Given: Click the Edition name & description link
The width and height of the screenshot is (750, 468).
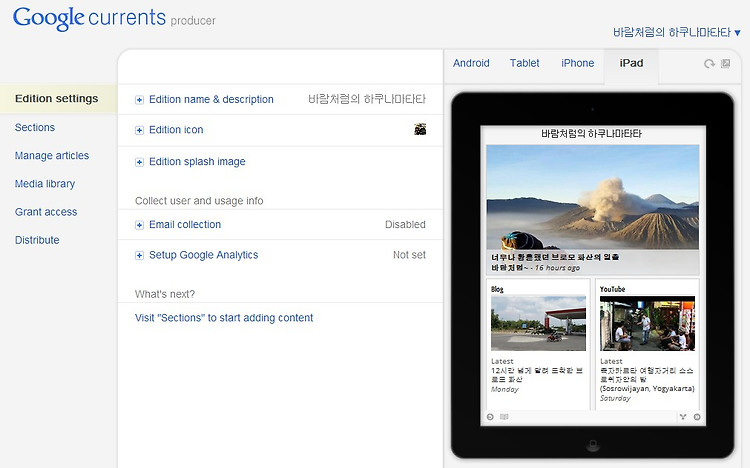Looking at the screenshot, I should (211, 100).
